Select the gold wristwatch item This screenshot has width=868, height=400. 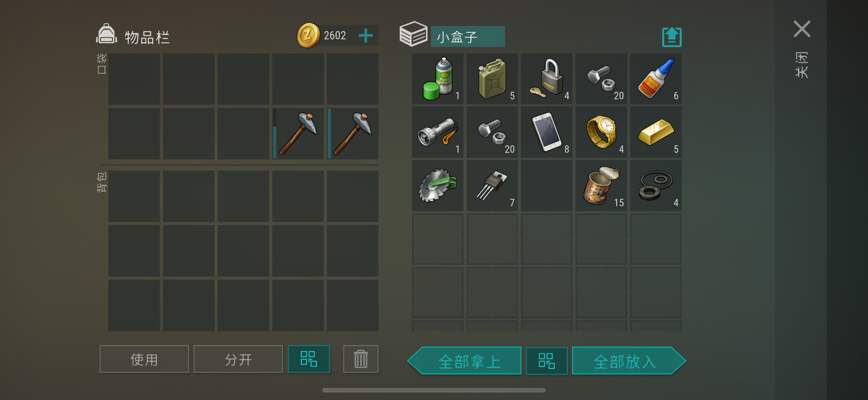[601, 132]
